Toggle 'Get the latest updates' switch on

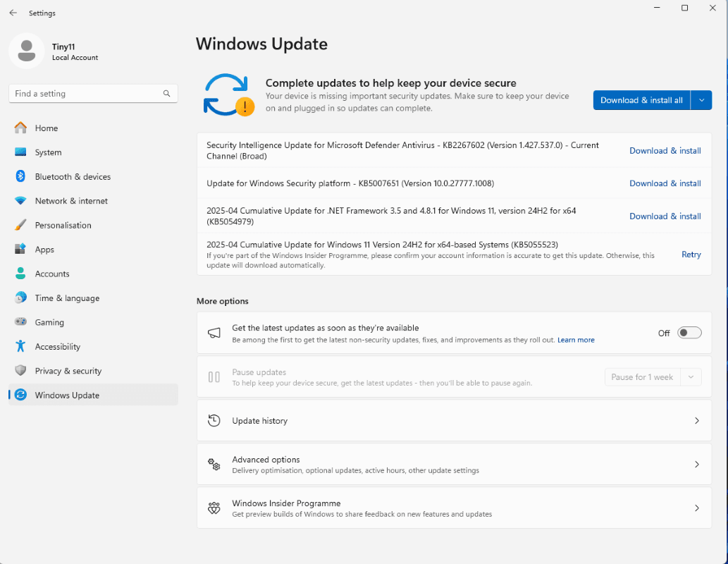coord(689,333)
